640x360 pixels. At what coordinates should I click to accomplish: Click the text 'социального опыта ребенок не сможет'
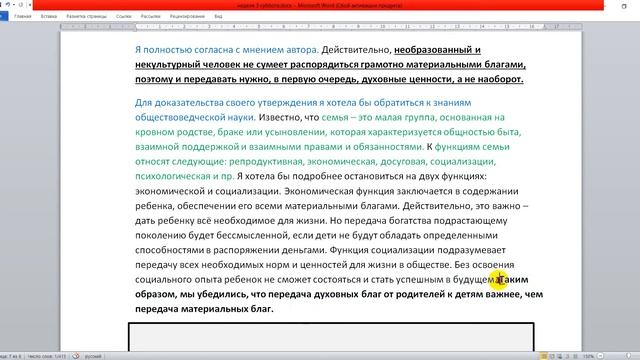[x=223, y=279]
